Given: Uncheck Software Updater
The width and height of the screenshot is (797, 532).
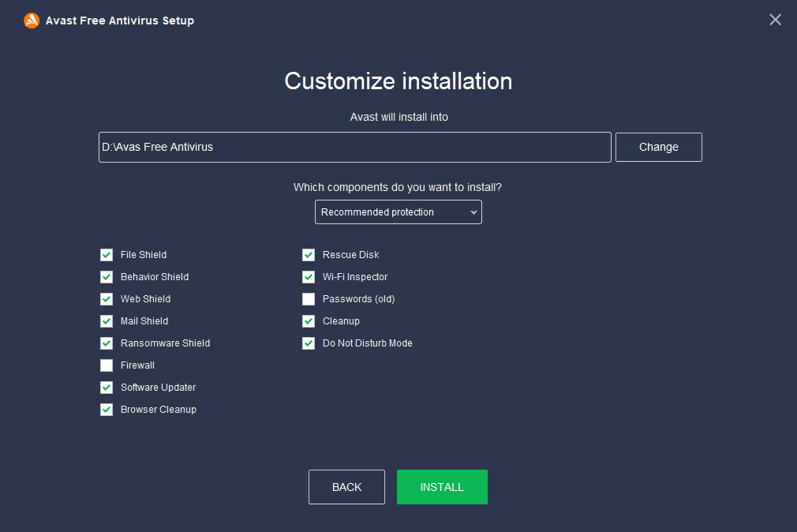Looking at the screenshot, I should tap(107, 387).
